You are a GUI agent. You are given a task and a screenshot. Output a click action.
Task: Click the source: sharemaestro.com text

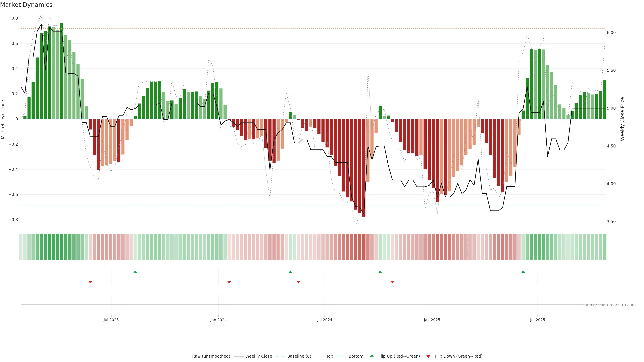point(609,305)
